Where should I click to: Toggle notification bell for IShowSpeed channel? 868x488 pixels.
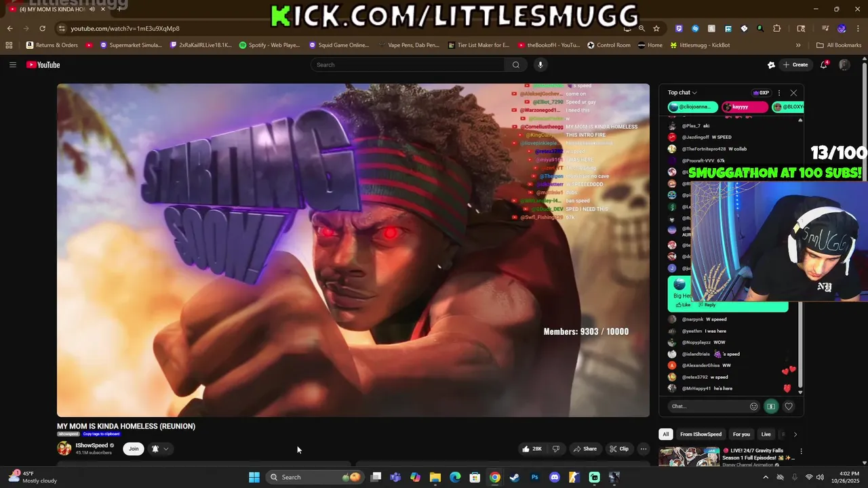[x=160, y=449]
